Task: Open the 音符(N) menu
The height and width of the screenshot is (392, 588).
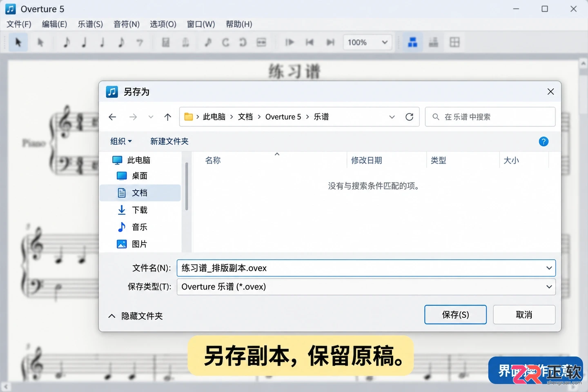Action: (x=127, y=24)
